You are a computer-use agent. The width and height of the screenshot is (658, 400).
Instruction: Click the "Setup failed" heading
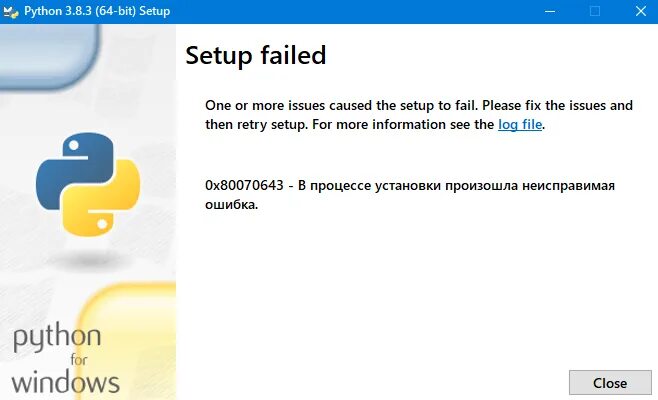click(256, 54)
